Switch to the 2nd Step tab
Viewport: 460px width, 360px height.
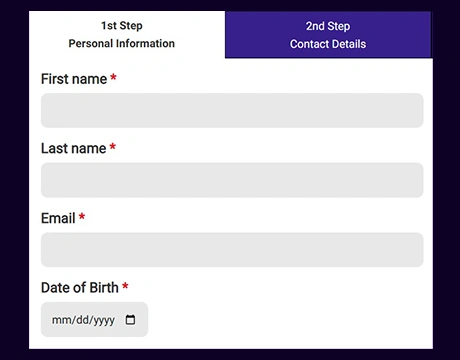point(328,35)
